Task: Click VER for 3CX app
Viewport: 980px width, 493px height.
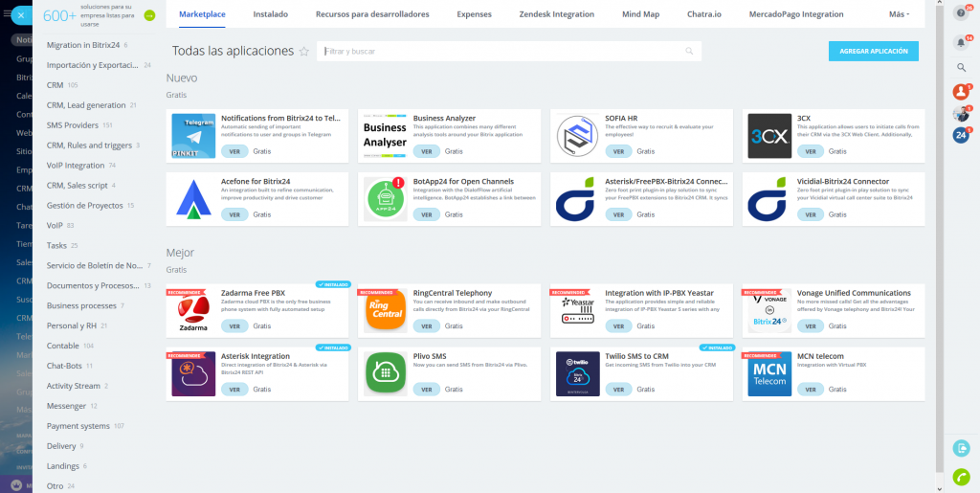Action: coord(811,151)
